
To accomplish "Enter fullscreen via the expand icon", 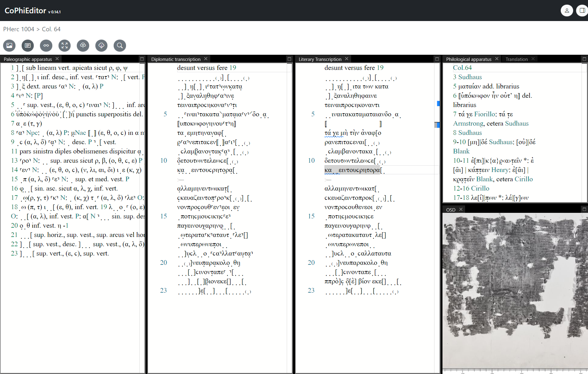I will pyautogui.click(x=64, y=45).
